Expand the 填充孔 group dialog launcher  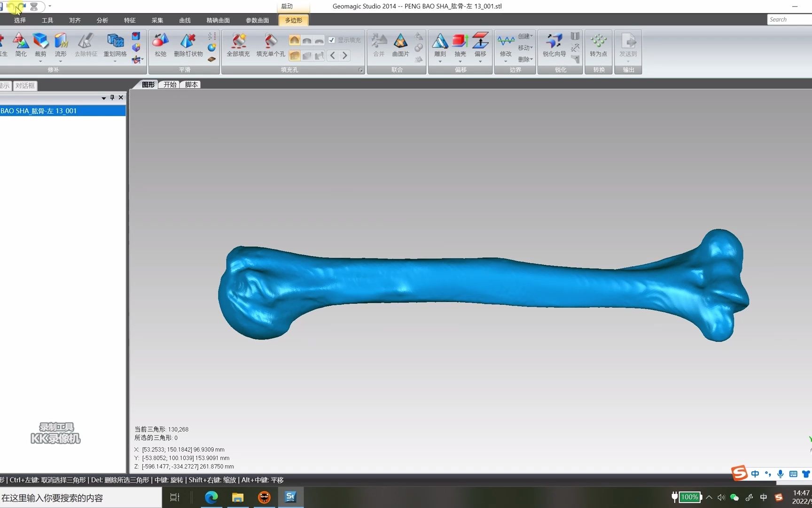coord(361,70)
